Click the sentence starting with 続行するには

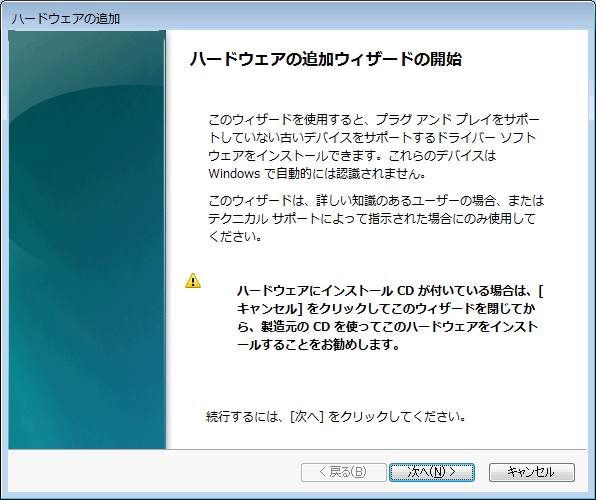[x=336, y=417]
